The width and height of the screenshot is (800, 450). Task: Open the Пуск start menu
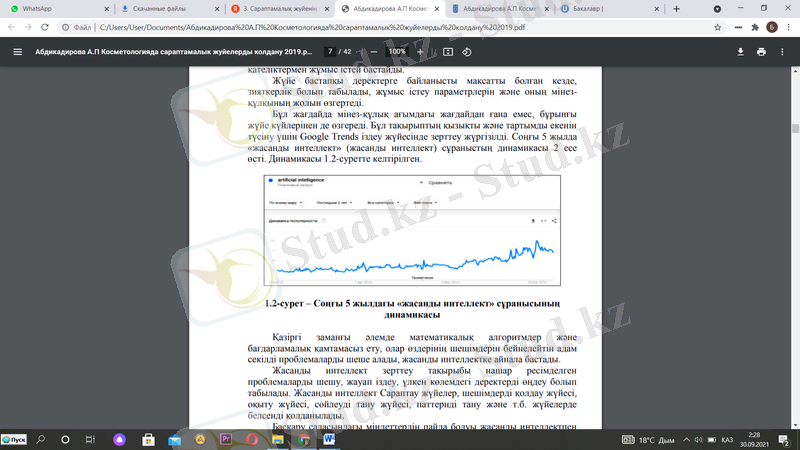[x=14, y=439]
